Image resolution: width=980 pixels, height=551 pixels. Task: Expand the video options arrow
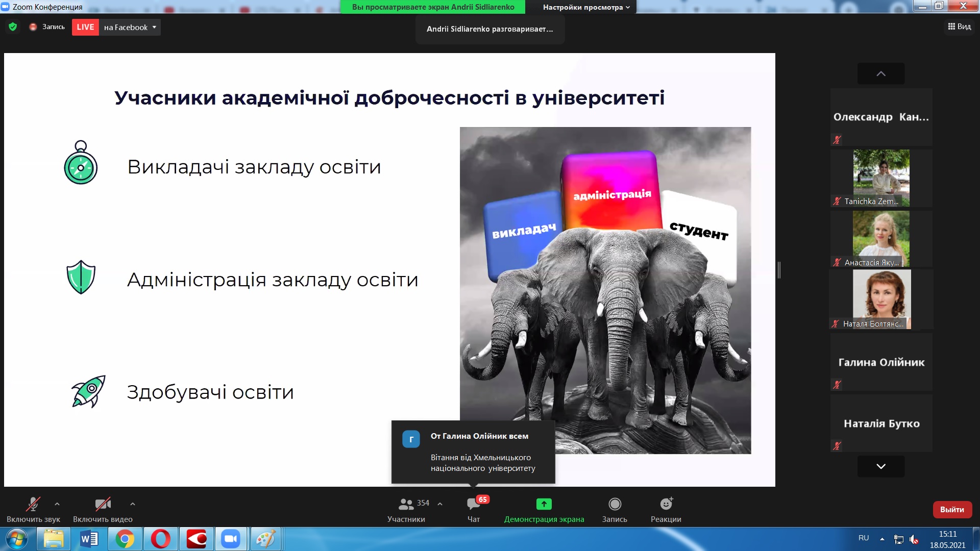133,504
